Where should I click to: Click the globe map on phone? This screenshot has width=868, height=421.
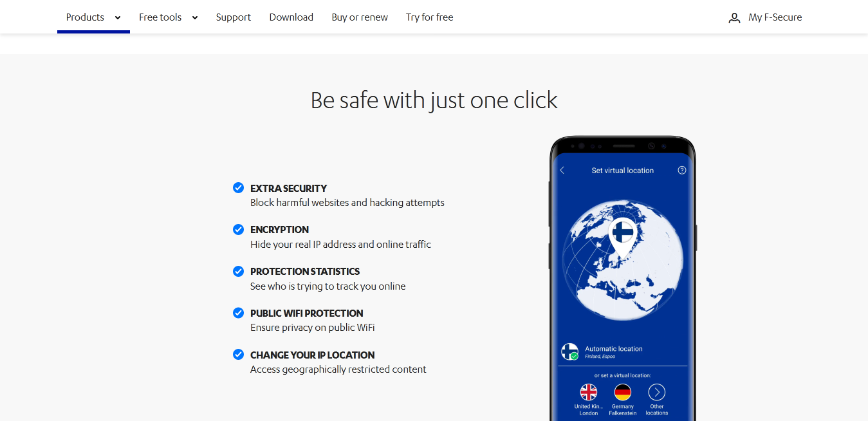(x=623, y=261)
